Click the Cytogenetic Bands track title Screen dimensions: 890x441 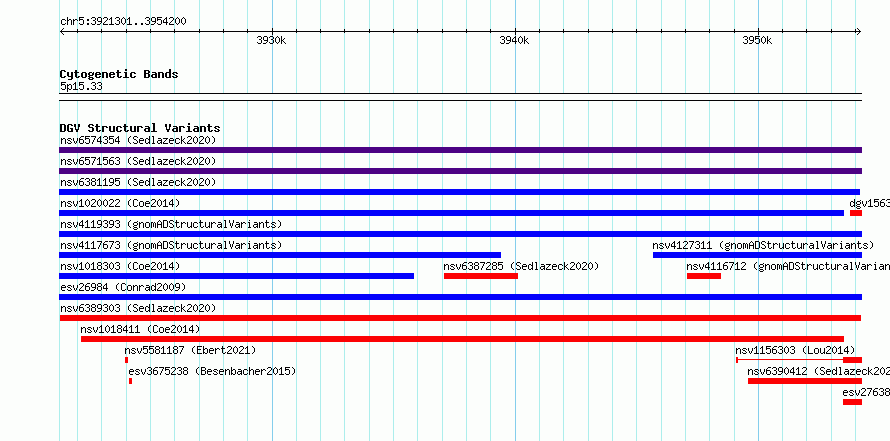coord(119,74)
